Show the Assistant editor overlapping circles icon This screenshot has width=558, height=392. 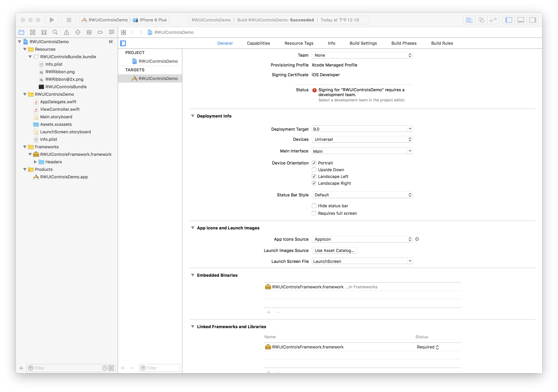[481, 20]
